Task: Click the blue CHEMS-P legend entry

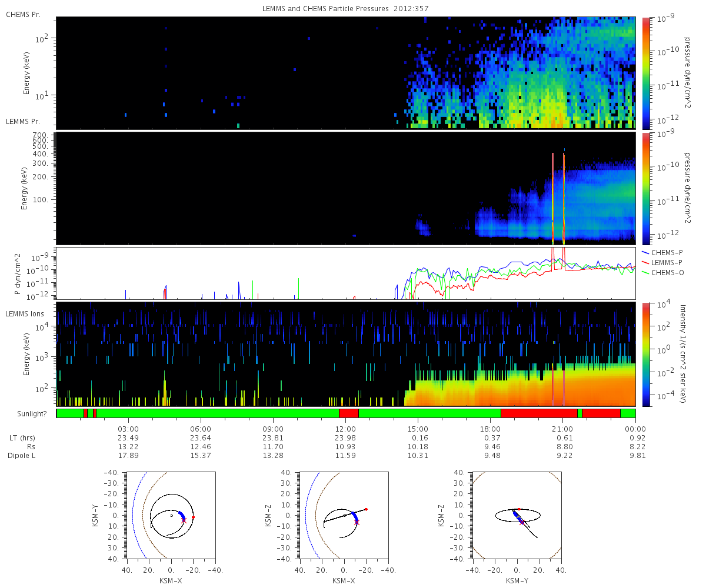Action: coord(664,252)
